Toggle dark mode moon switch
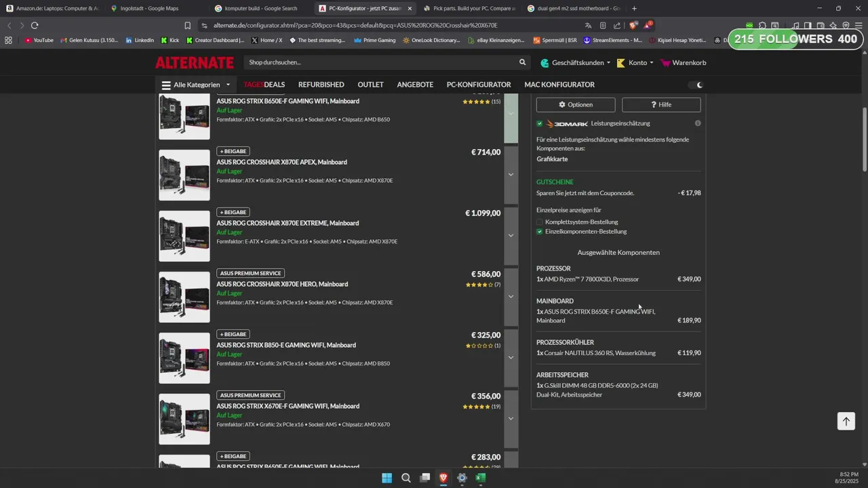868x488 pixels. pos(696,85)
